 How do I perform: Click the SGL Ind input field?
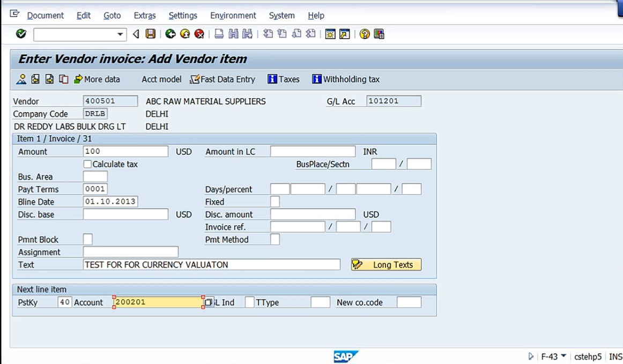click(249, 302)
